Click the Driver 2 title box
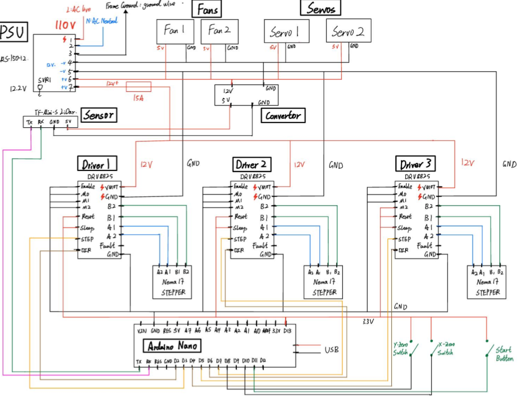Screen dimensions: 532x399 [252, 165]
